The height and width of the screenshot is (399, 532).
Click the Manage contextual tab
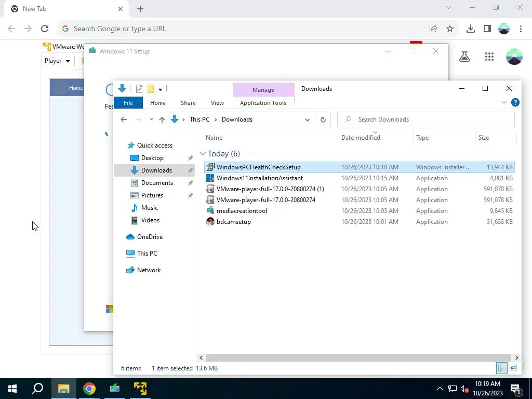[x=263, y=90]
